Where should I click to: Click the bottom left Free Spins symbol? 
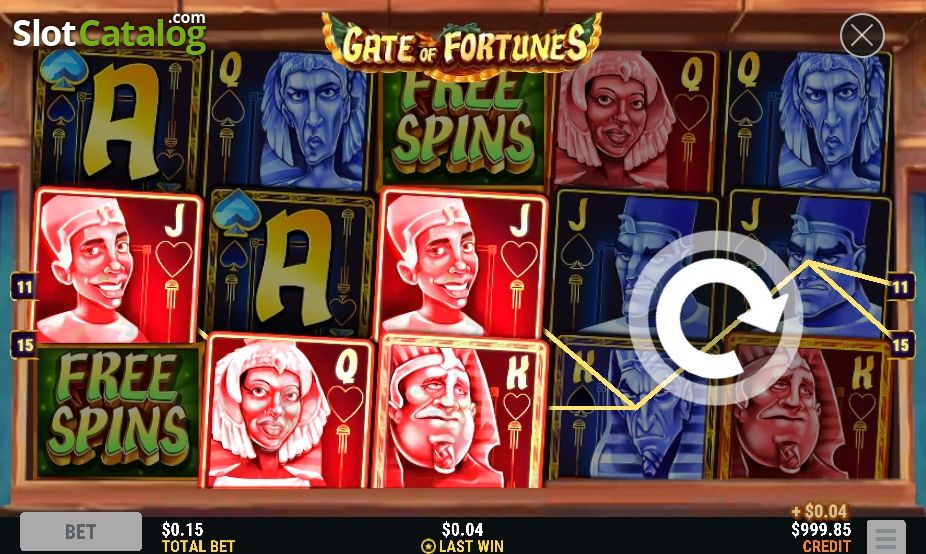[x=118, y=410]
